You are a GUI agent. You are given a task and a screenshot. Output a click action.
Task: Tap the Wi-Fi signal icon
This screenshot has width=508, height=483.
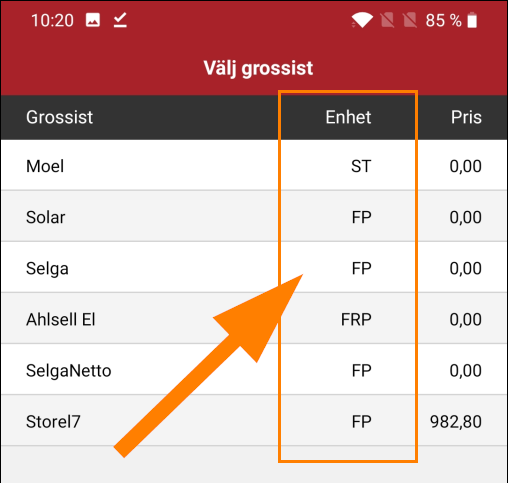pos(362,20)
